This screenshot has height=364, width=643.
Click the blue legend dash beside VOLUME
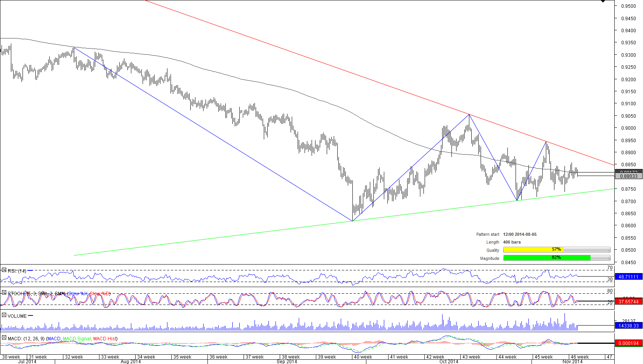pos(31,315)
